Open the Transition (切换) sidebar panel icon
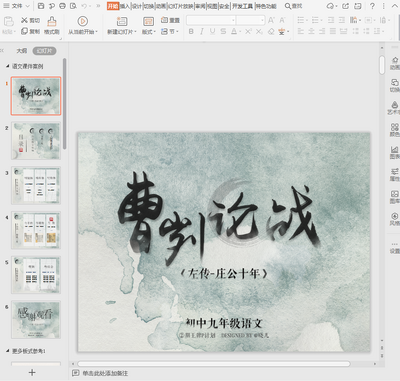Screen dimensions: 400x381 [395, 85]
